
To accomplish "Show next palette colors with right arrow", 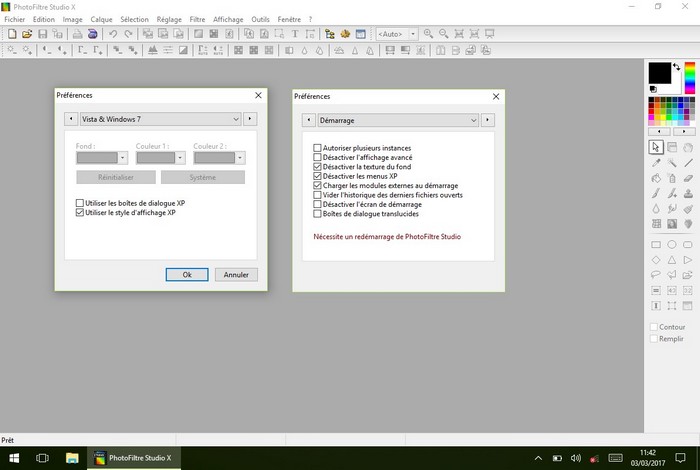I will click(x=684, y=131).
